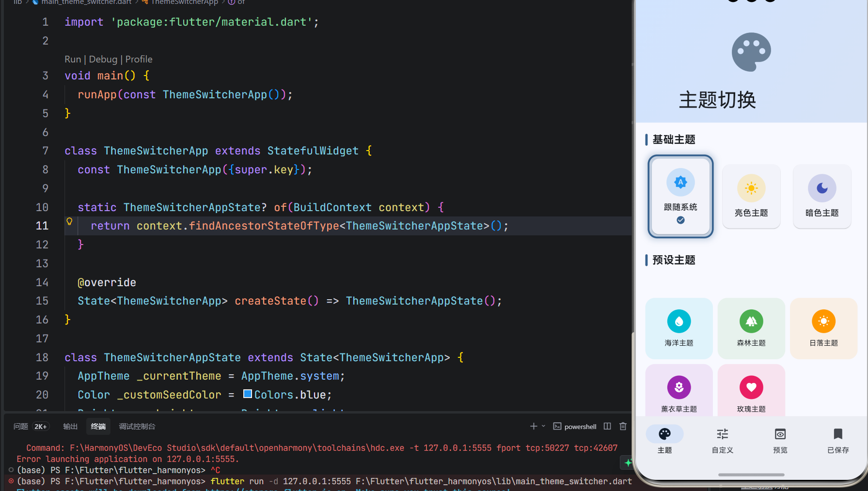The image size is (868, 491).
Task: Click StatefulWidget on line 7
Action: 313,151
